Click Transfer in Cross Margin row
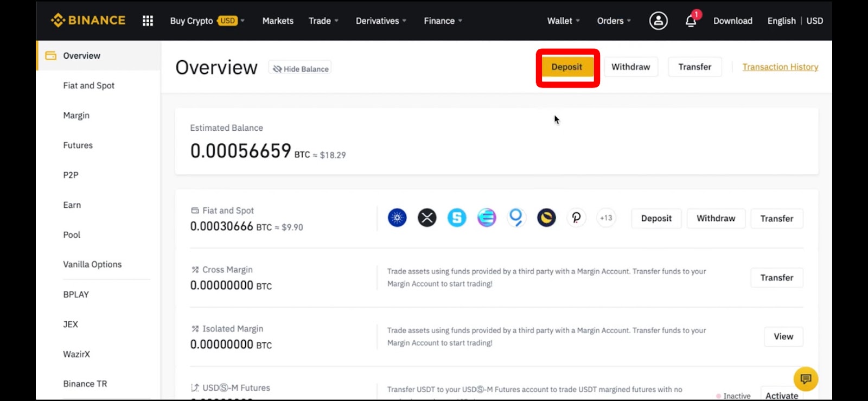Screen dimensions: 868x401 (777, 277)
